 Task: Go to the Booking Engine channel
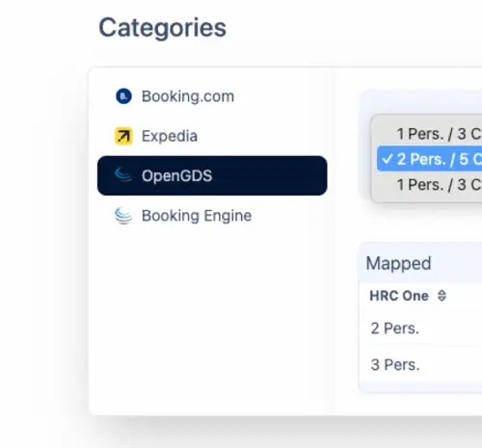pos(212,216)
